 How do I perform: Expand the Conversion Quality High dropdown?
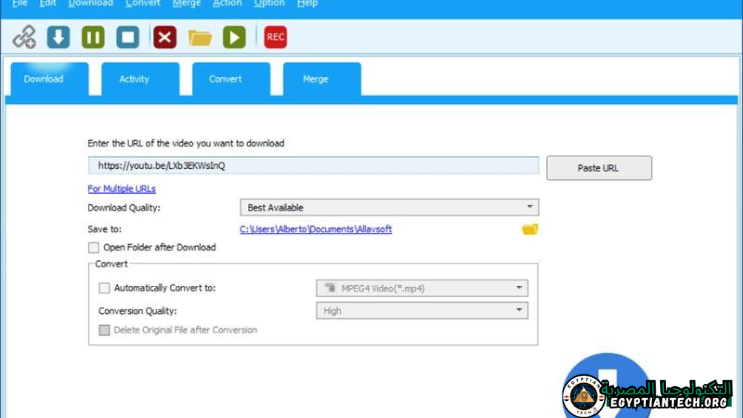422,311
